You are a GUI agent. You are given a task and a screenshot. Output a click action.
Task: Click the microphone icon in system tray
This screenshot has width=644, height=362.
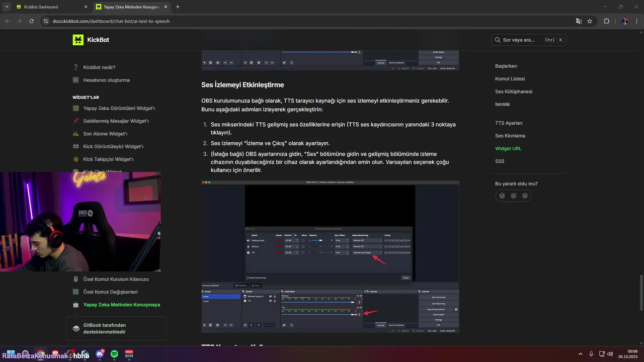click(591, 354)
